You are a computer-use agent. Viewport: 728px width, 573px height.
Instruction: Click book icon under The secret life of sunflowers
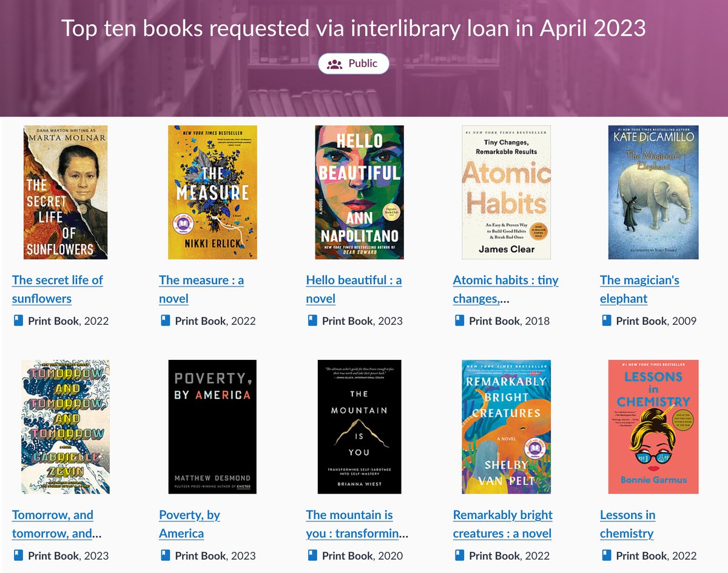[x=18, y=320]
